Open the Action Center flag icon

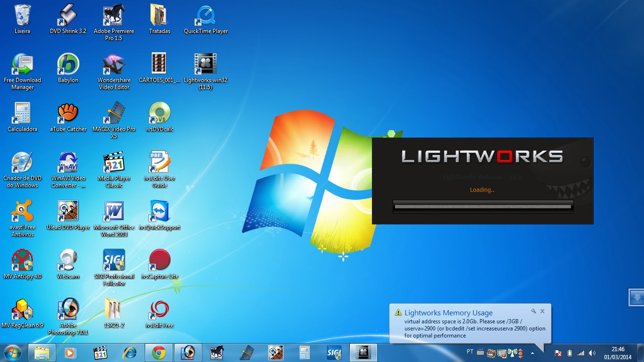tap(558, 353)
